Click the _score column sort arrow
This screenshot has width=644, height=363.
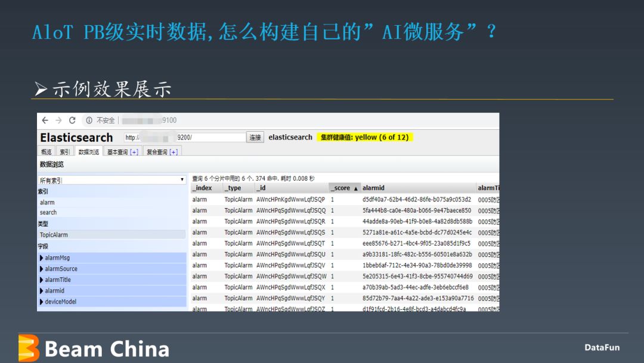(x=355, y=188)
